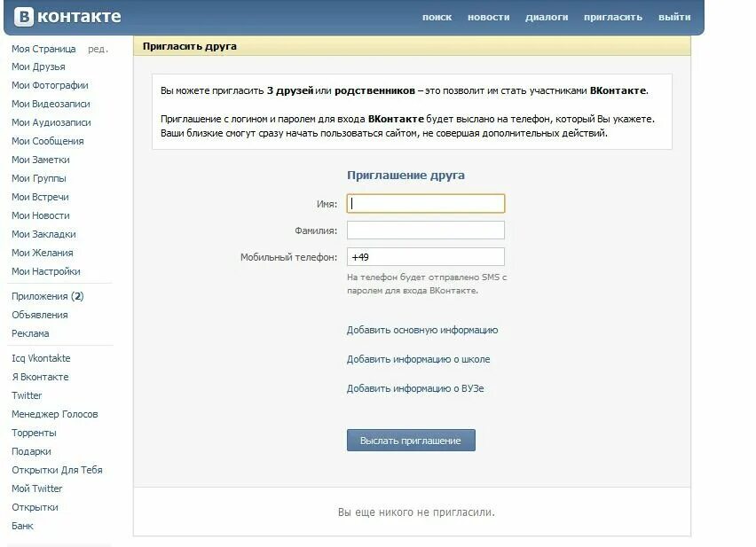Image resolution: width=756 pixels, height=547 pixels.
Task: Open Моя Страница in sidebar
Action: (x=43, y=49)
